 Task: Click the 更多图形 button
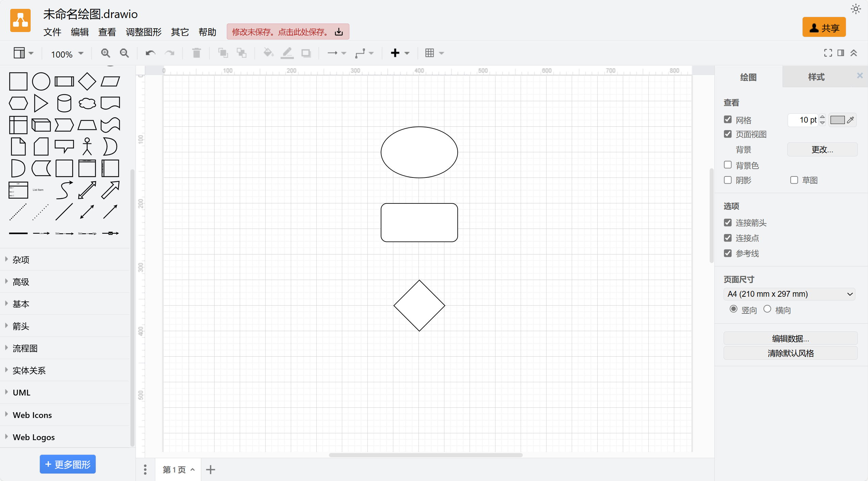point(67,464)
